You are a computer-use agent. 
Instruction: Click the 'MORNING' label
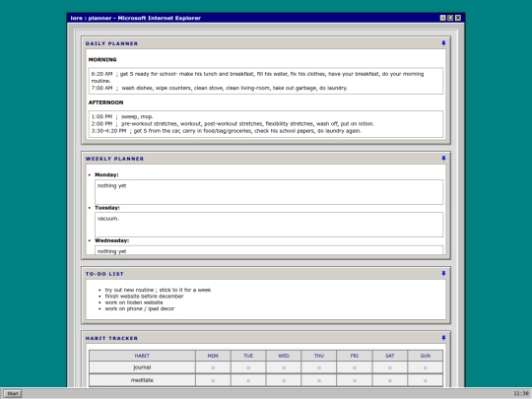tap(102, 60)
